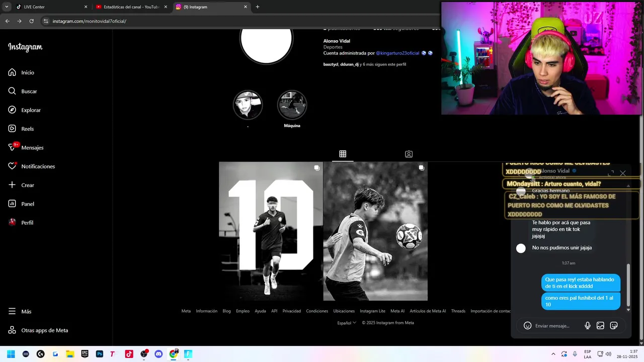Expand the chat popup window

611,173
